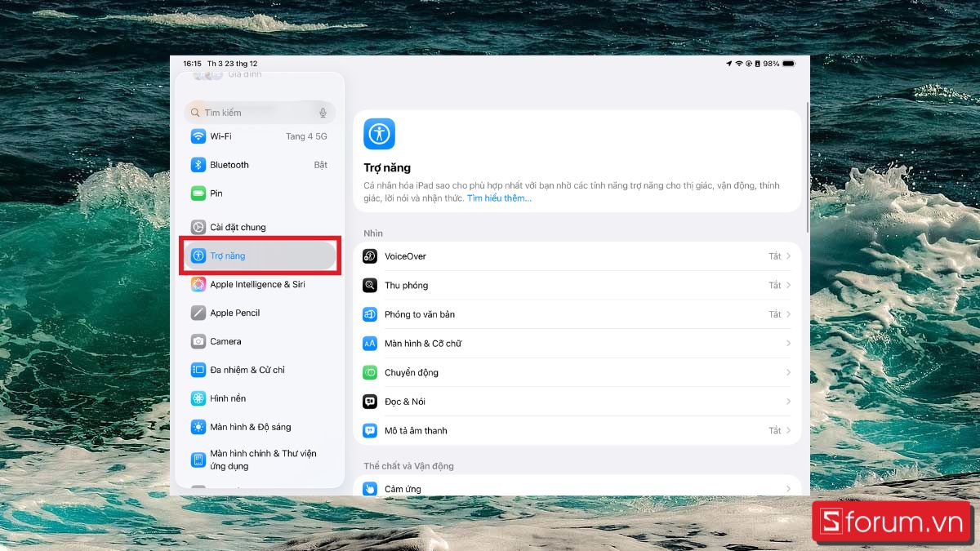The image size is (980, 551).
Task: Expand the Thu phóng row chevron
Action: click(789, 286)
